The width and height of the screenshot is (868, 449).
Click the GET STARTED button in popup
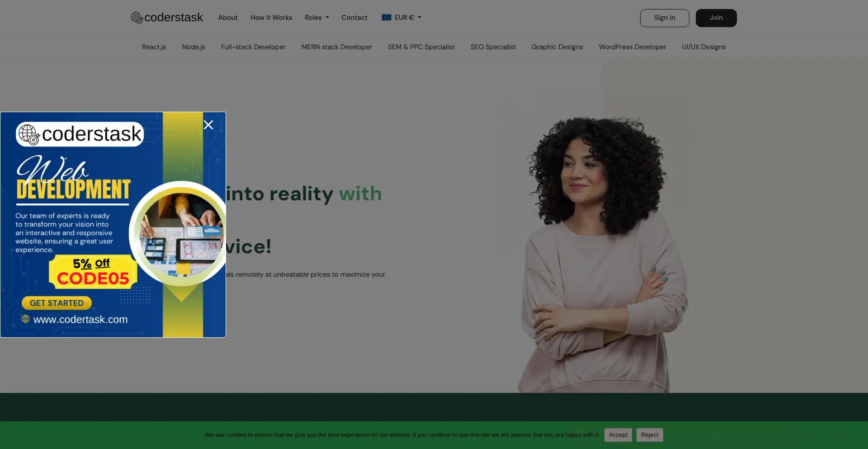coord(56,303)
